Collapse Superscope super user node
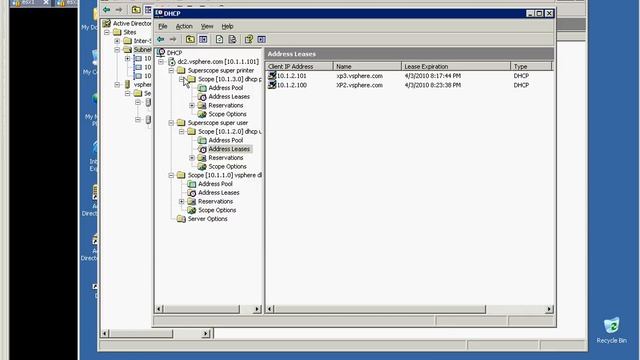640x360 pixels. point(171,123)
